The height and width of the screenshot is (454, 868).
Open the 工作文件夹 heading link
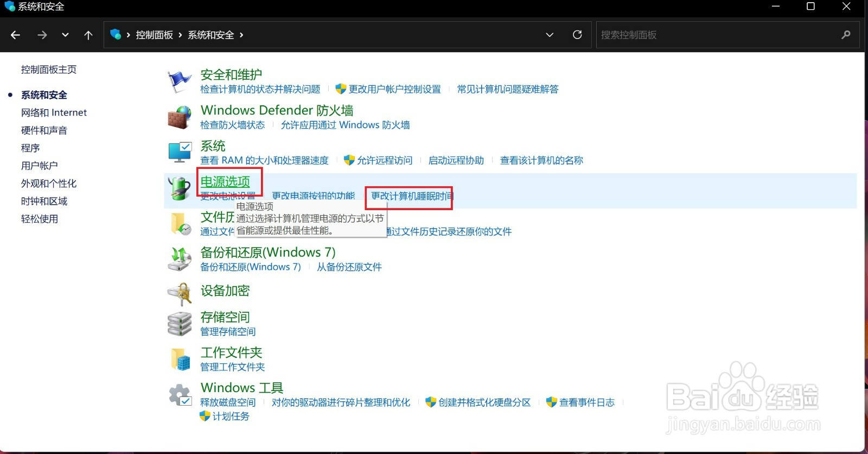pyautogui.click(x=231, y=352)
